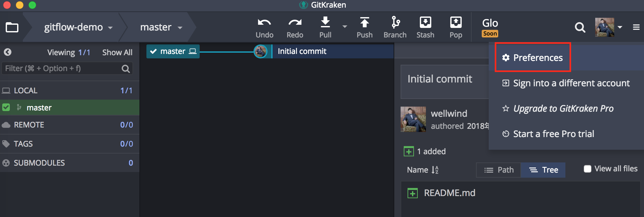Open the master branch dropdown in breadcrumb
The width and height of the screenshot is (644, 217).
161,27
